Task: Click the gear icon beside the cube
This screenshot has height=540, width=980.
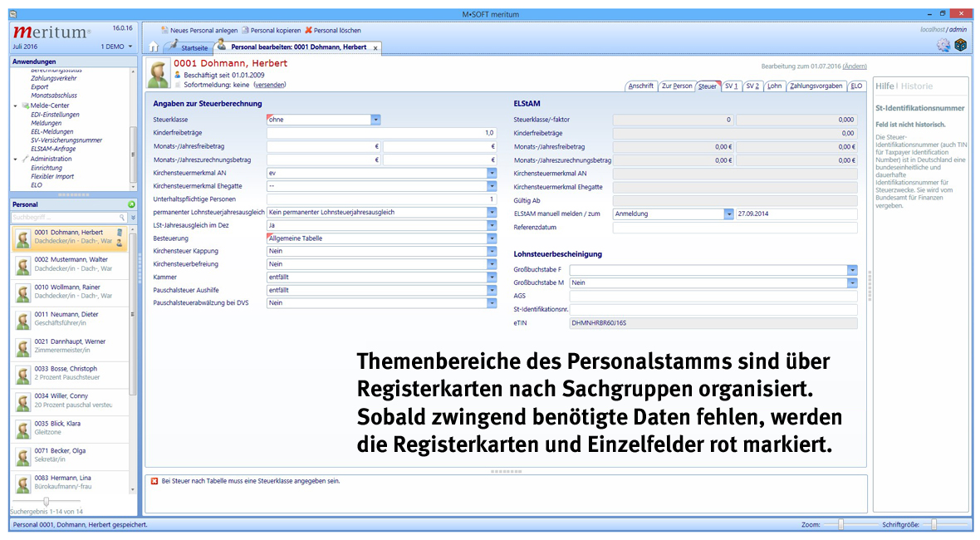Action: (x=943, y=46)
